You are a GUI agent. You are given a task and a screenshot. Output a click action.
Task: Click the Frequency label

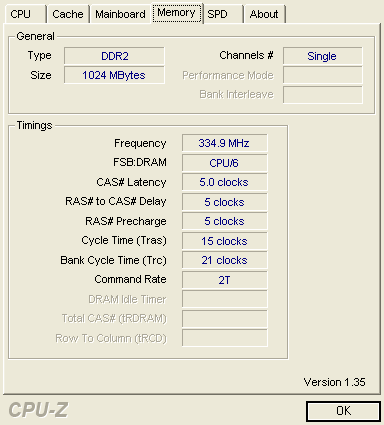pos(140,143)
